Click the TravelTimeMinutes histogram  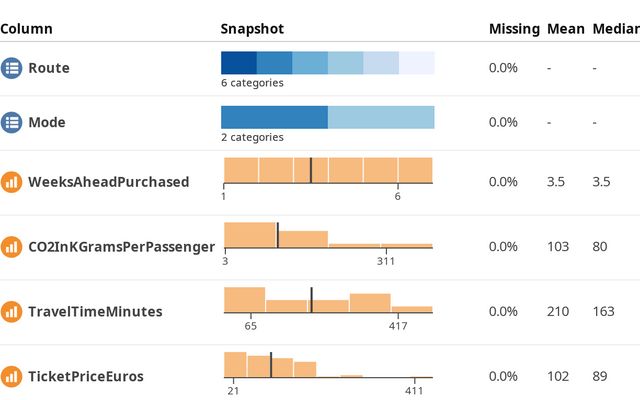(x=328, y=301)
